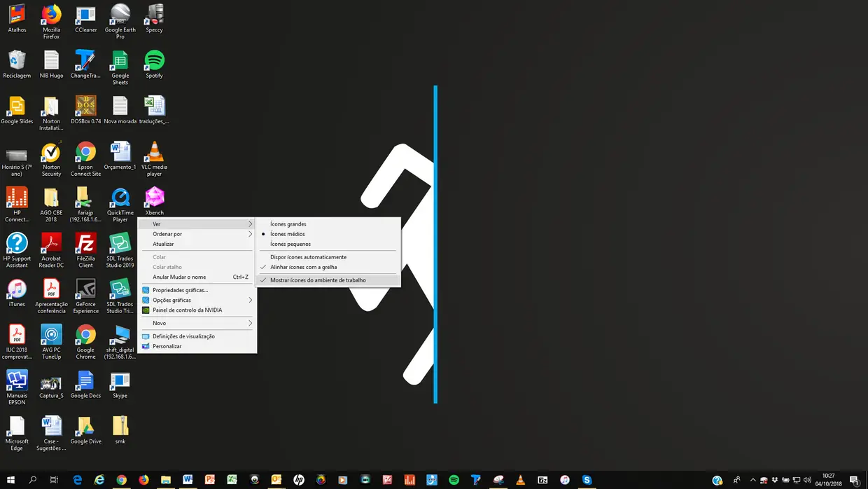This screenshot has width=868, height=489.
Task: Show hidden system tray icons chevron
Action: click(x=752, y=480)
